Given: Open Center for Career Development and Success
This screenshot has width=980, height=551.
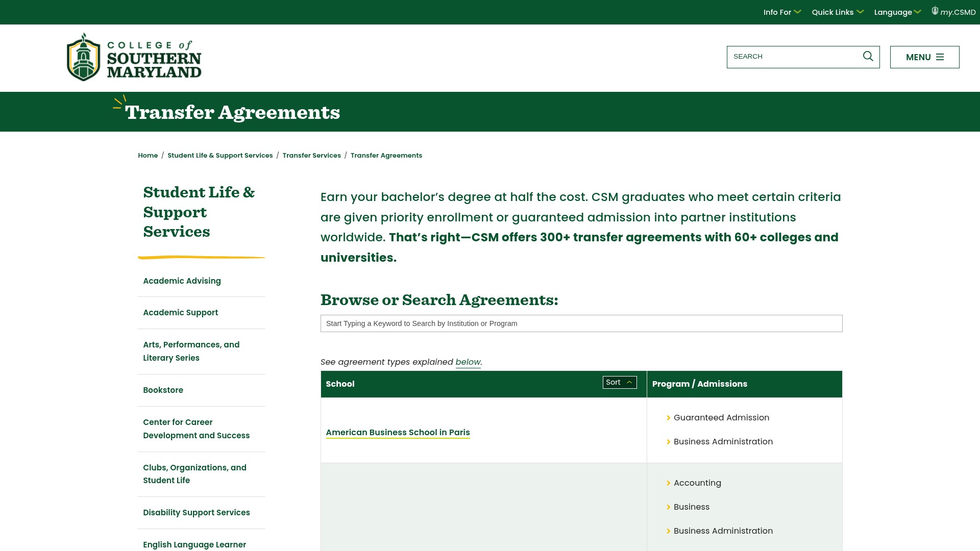Looking at the screenshot, I should 197,429.
